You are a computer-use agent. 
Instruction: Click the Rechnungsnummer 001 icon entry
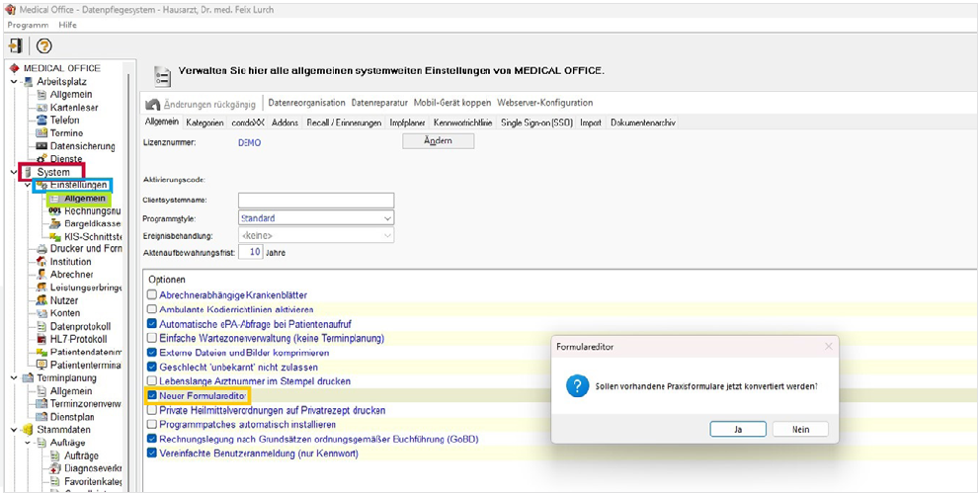coord(55,210)
